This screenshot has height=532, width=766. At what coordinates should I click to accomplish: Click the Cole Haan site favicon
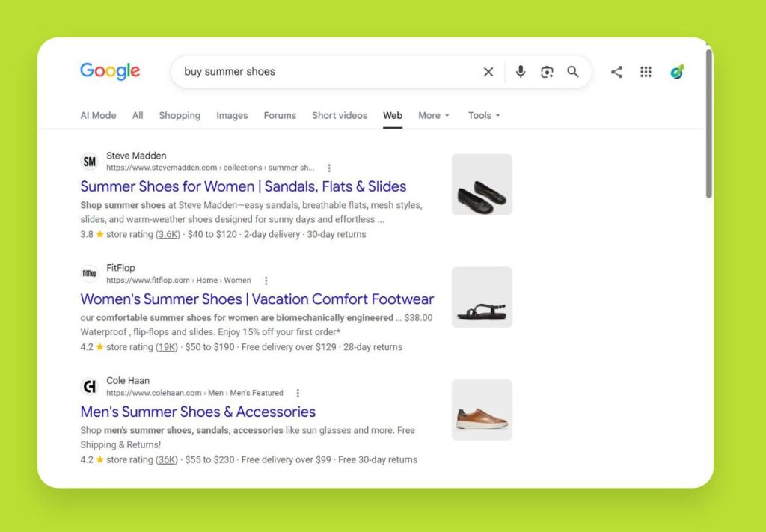pyautogui.click(x=90, y=386)
